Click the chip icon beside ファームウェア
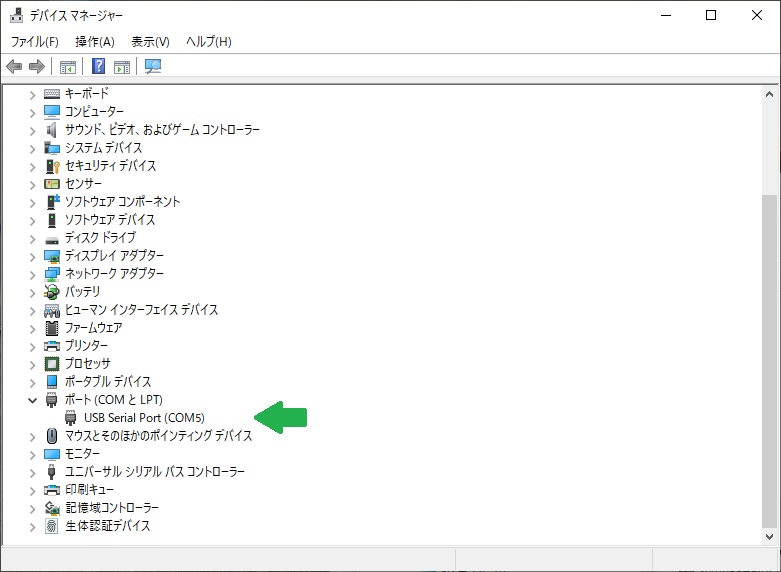The height and width of the screenshot is (572, 781). (52, 328)
